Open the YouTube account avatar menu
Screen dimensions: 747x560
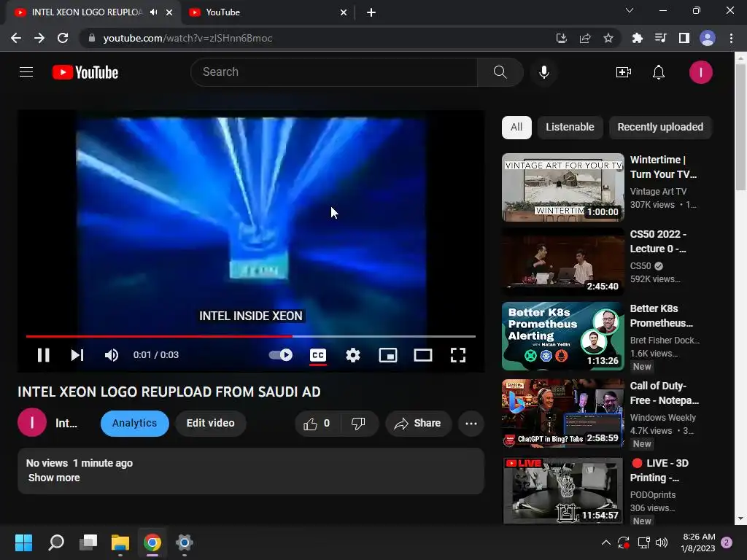click(x=700, y=72)
